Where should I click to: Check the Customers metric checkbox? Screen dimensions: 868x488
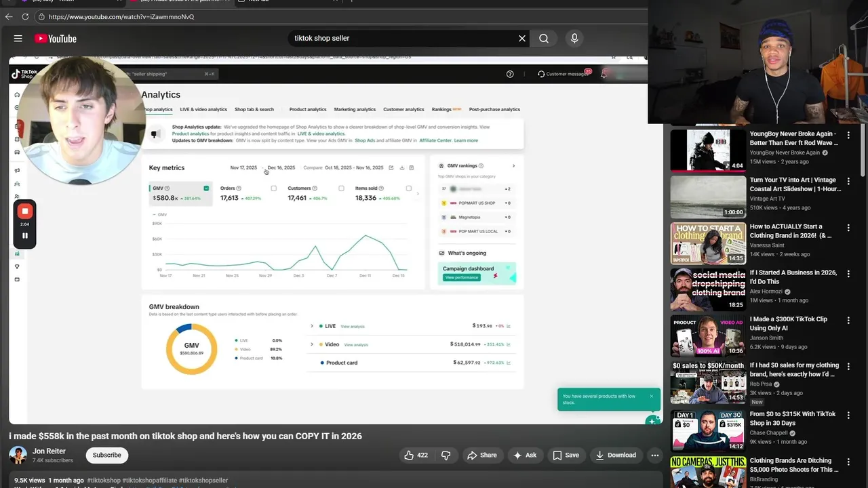point(341,188)
